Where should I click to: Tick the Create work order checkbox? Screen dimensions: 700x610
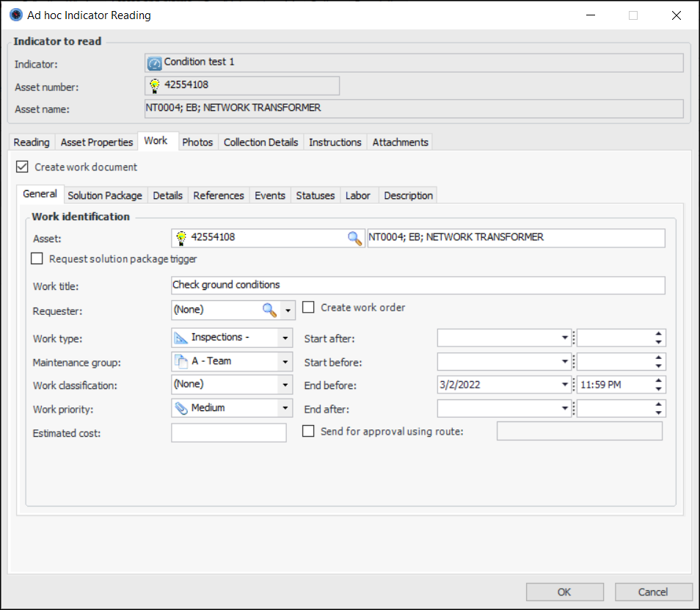tap(309, 308)
